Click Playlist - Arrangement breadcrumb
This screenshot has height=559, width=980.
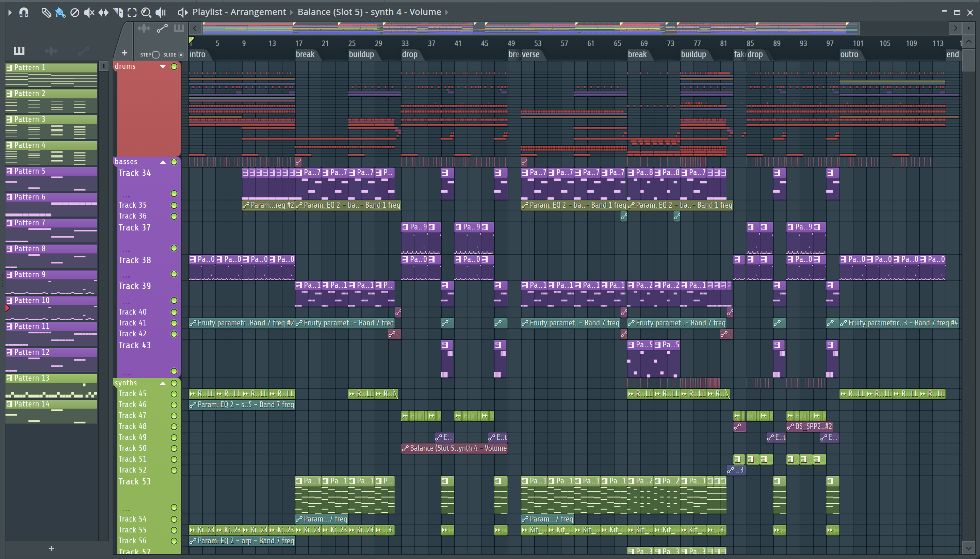(x=239, y=12)
